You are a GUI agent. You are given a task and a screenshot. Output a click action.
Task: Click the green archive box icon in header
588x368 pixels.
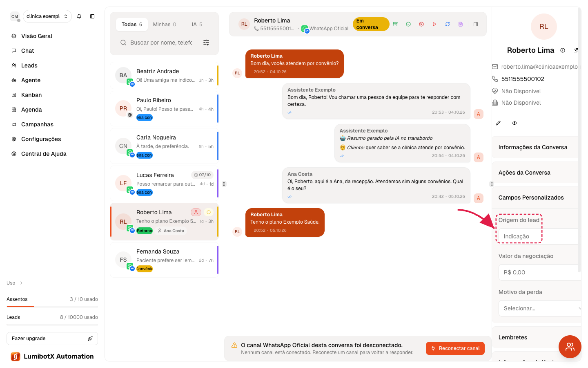[395, 24]
